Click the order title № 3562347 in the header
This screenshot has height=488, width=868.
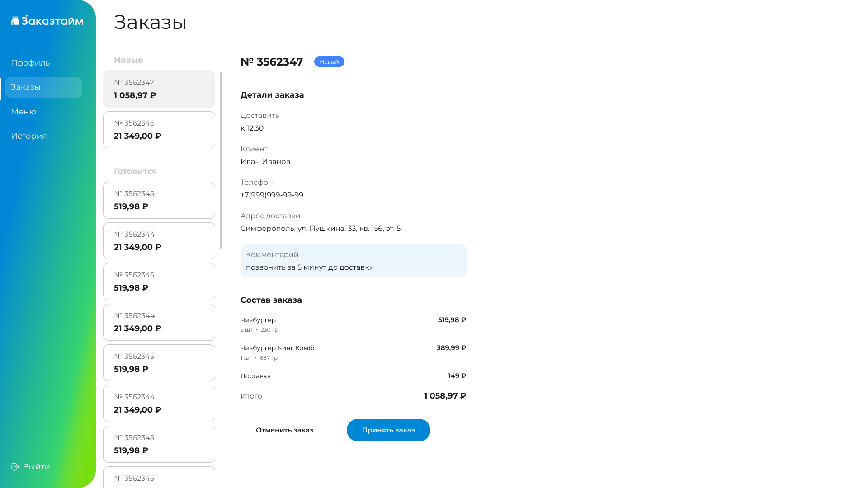(272, 62)
